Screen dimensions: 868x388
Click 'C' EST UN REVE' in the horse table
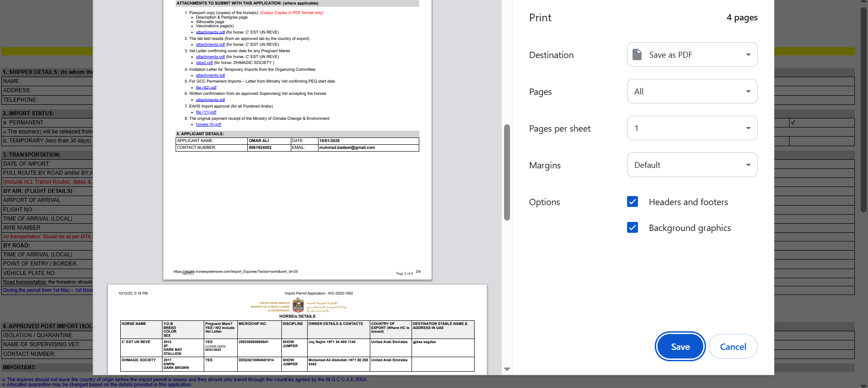(x=136, y=342)
